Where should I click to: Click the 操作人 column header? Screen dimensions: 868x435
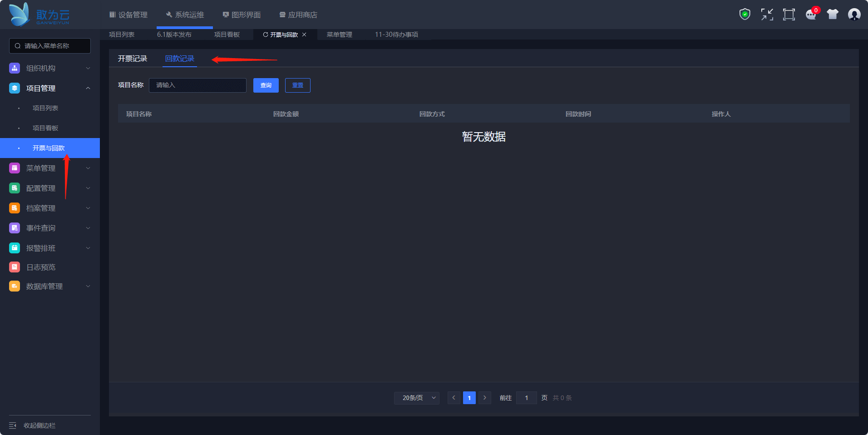(x=721, y=114)
